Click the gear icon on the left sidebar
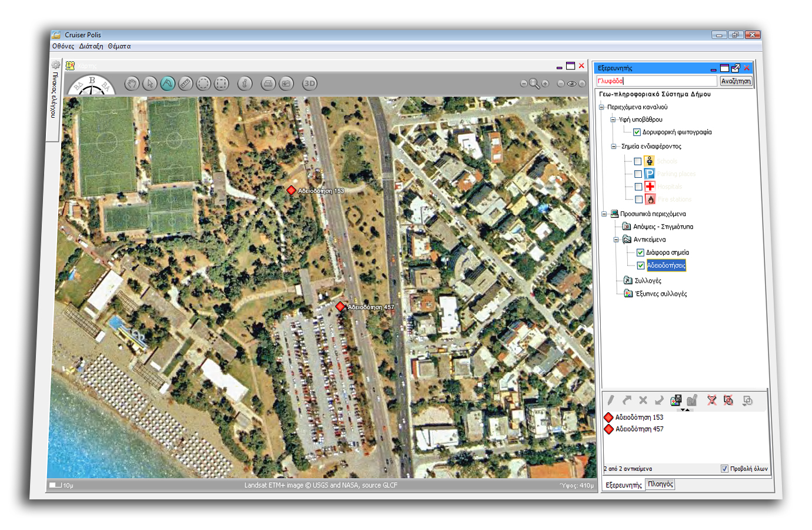This screenshot has width=812, height=530. (x=55, y=65)
